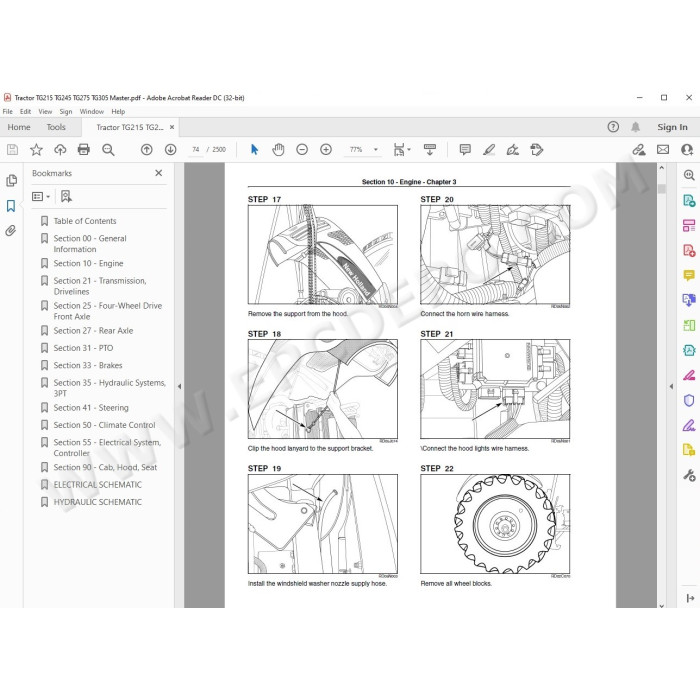Open Table of Contents bookmark

click(x=85, y=221)
